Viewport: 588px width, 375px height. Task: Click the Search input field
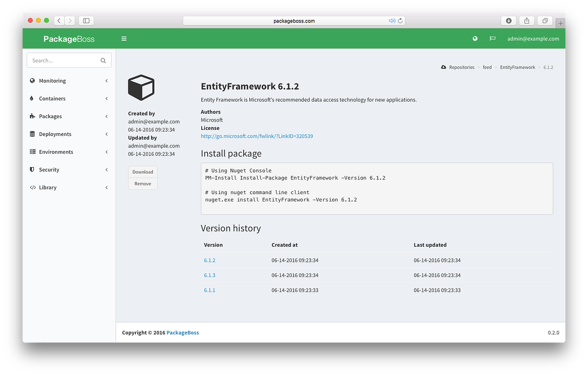(x=69, y=60)
